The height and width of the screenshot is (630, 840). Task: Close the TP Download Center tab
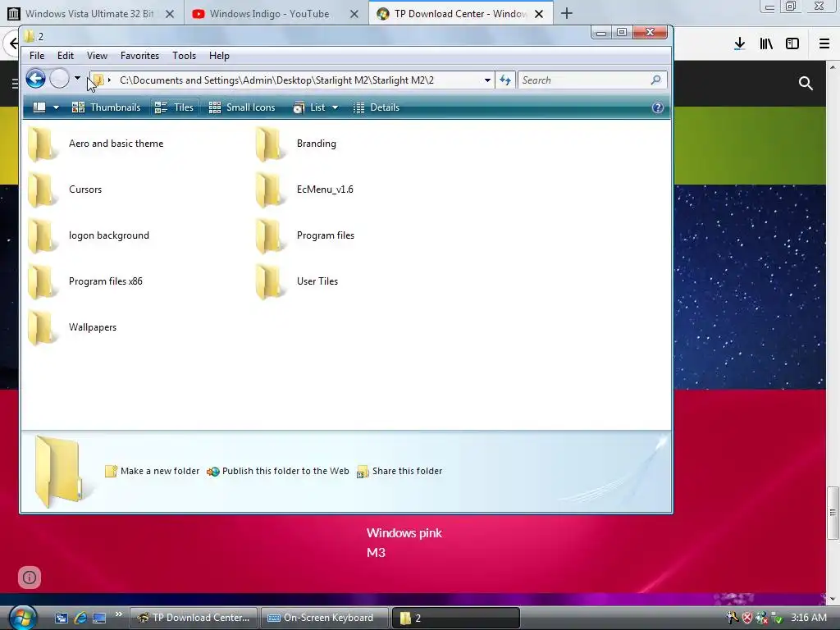click(539, 14)
